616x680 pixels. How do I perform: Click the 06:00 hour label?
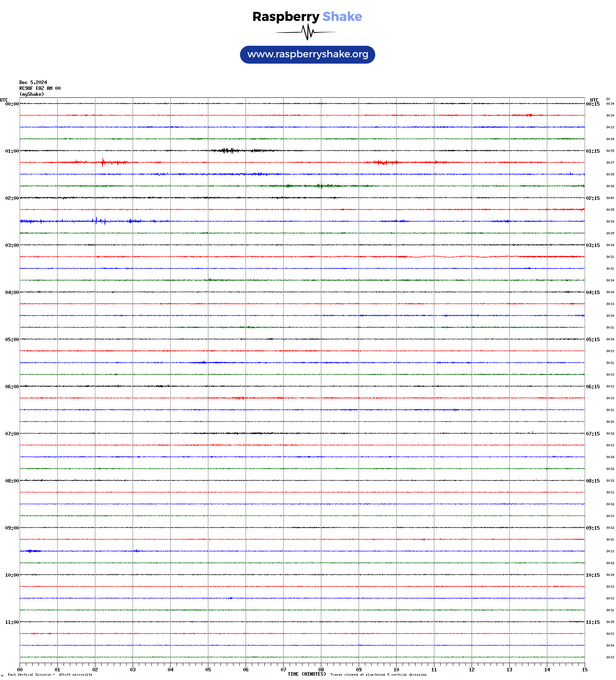tap(12, 387)
